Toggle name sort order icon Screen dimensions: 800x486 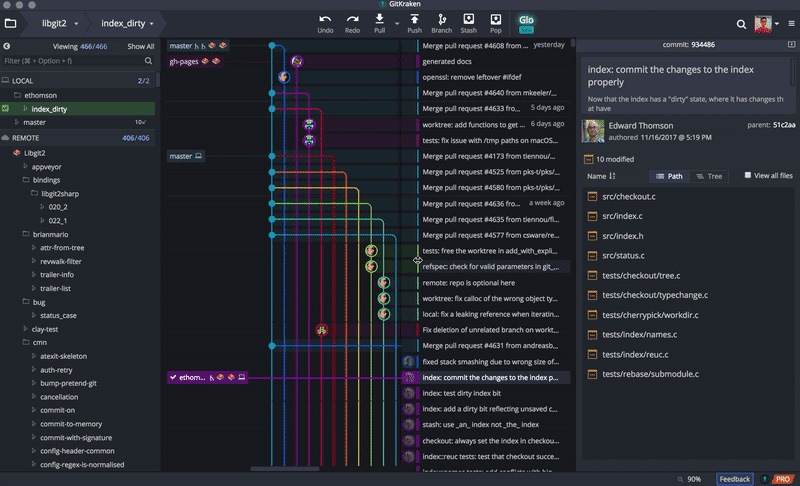tap(612, 176)
